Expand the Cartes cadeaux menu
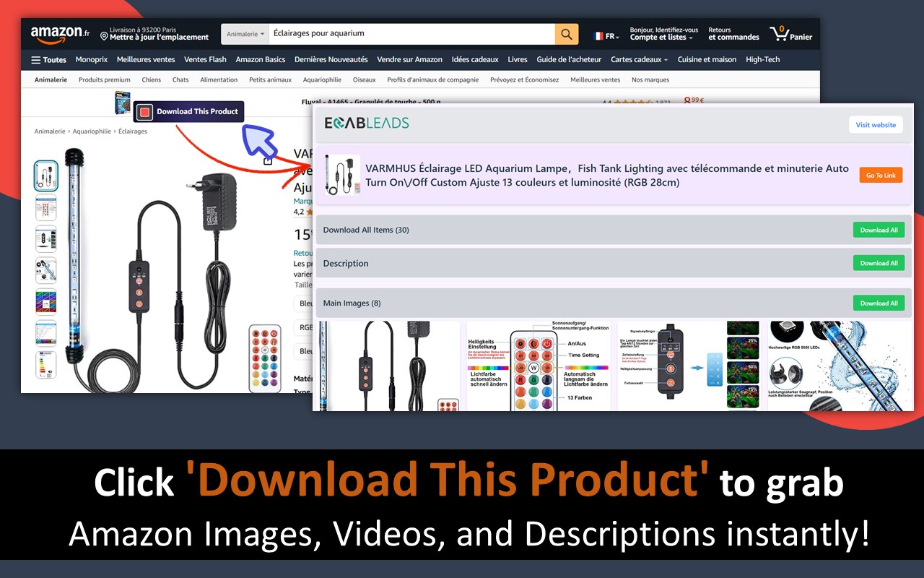The width and height of the screenshot is (924, 578). [x=639, y=60]
